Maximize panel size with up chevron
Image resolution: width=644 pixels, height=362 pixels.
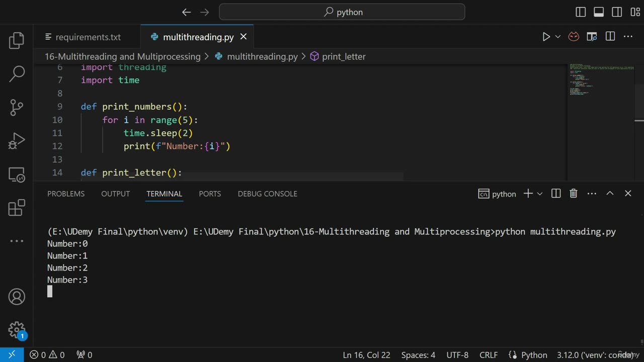pos(610,194)
